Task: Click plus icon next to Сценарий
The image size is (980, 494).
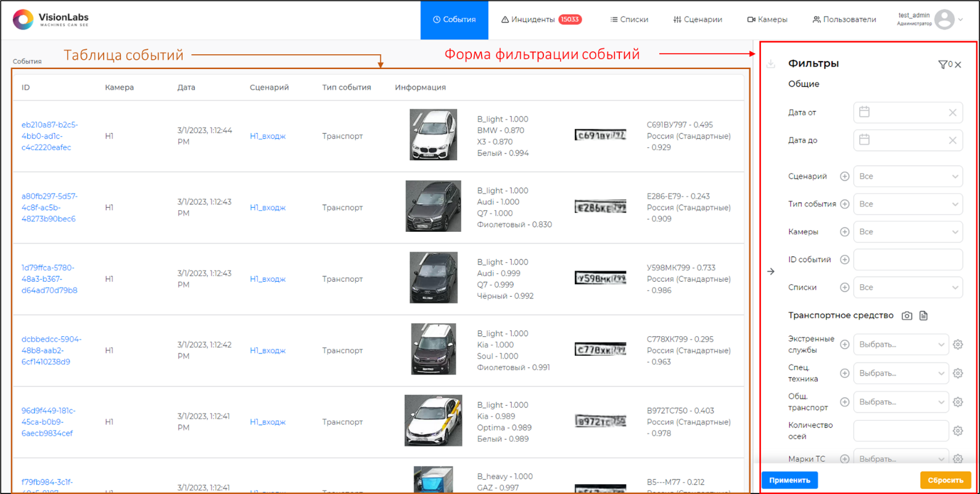Action: coord(845,176)
